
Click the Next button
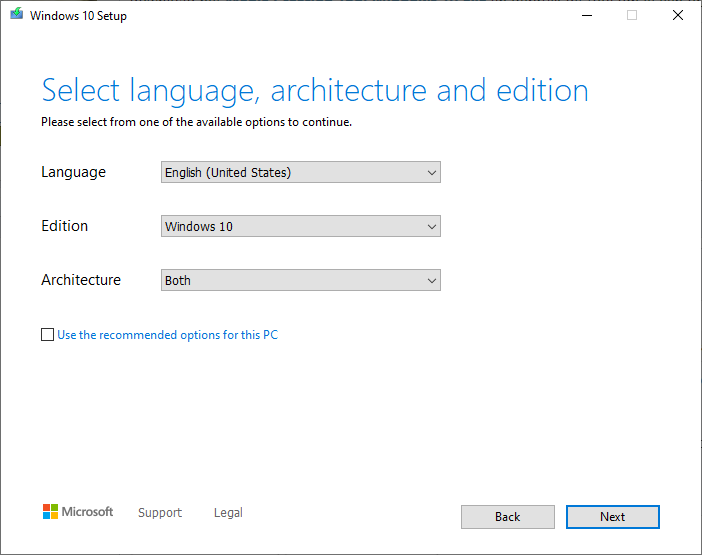click(612, 517)
